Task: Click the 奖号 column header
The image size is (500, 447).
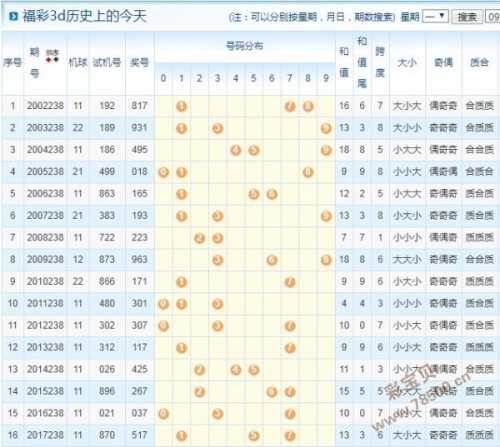Action: point(139,62)
